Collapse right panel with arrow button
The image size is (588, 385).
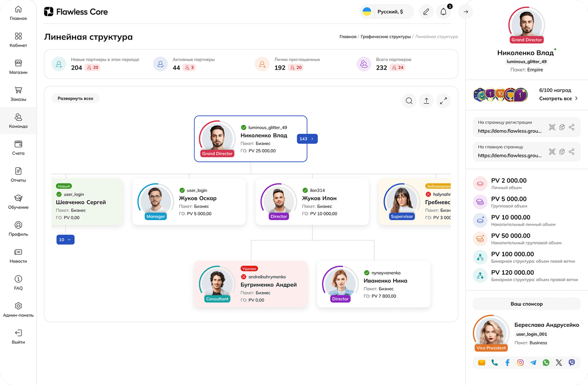[465, 12]
